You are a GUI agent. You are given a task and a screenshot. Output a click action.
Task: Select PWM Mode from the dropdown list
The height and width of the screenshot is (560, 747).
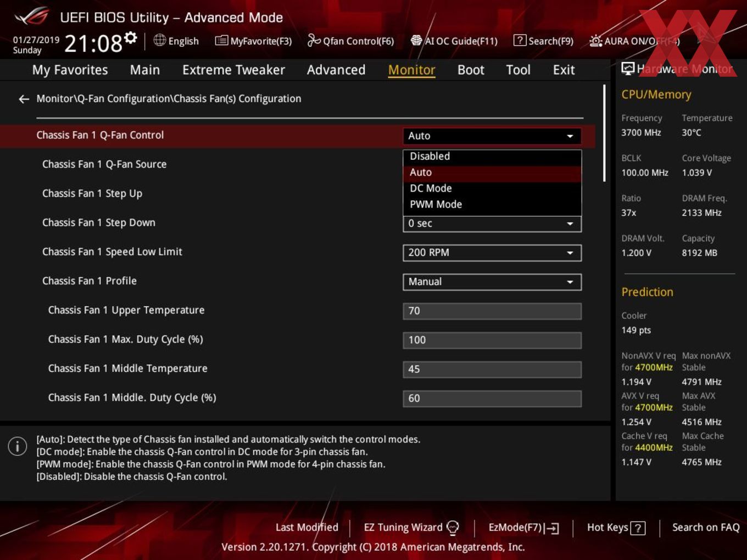[x=492, y=204]
